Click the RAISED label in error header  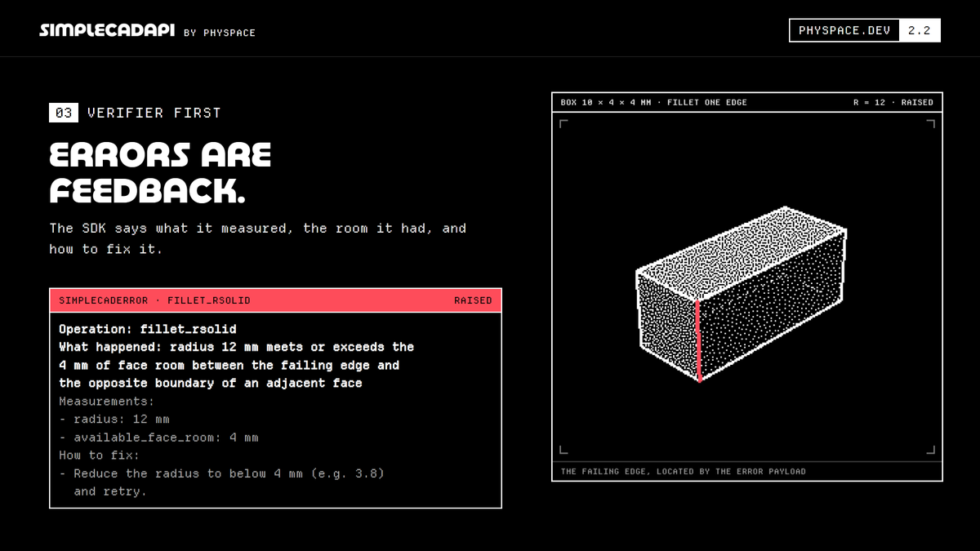click(473, 300)
